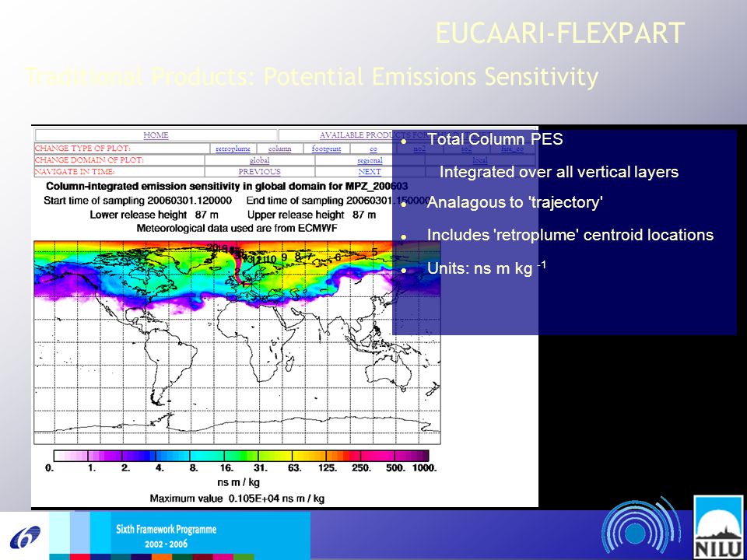Open the HOME link

pyautogui.click(x=156, y=135)
